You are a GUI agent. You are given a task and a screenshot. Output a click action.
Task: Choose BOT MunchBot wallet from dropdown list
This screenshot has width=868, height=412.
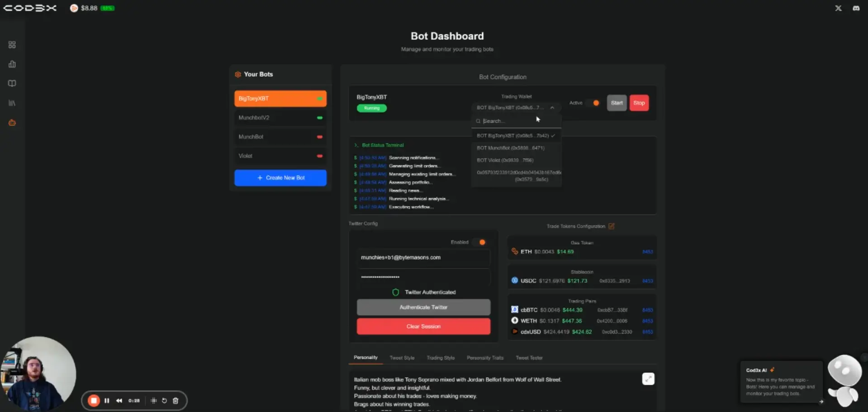pos(510,148)
